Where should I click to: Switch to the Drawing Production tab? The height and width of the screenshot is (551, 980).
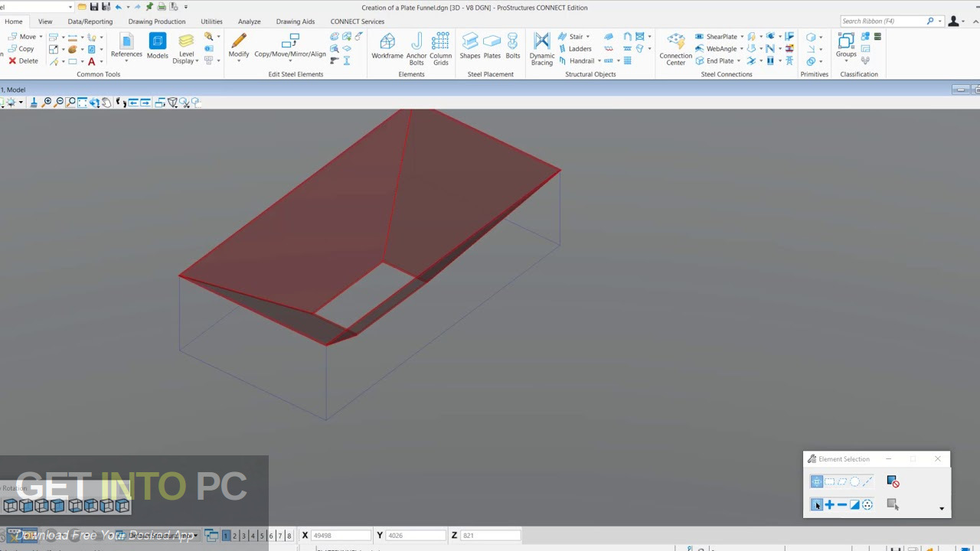[156, 21]
